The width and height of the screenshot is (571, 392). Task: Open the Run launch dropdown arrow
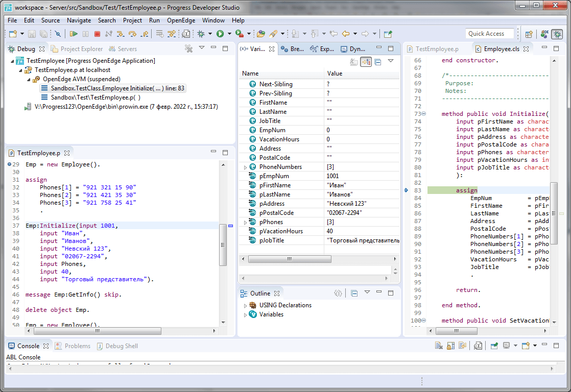(229, 34)
